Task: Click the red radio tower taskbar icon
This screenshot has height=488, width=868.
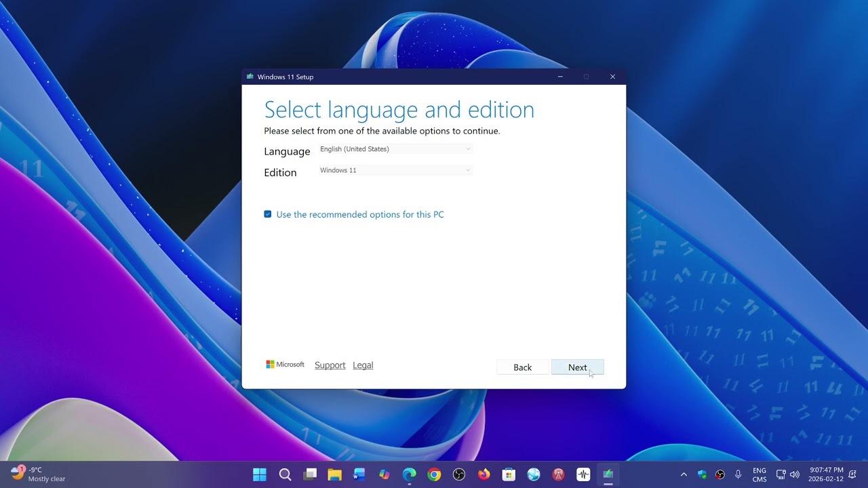Action: (x=559, y=474)
